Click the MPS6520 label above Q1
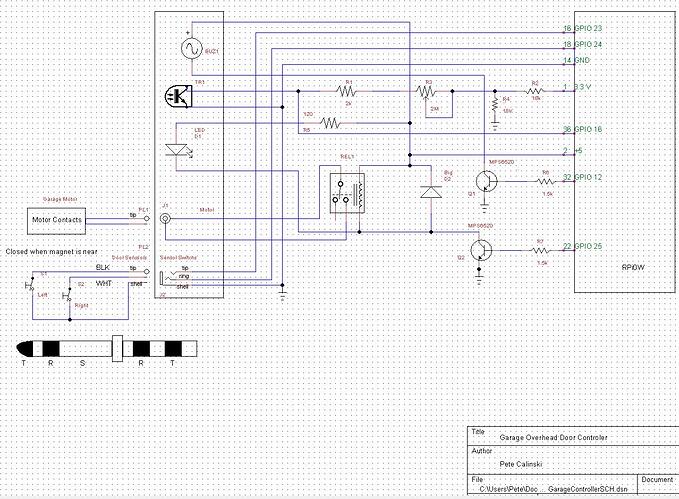This screenshot has width=679, height=499. pos(501,162)
